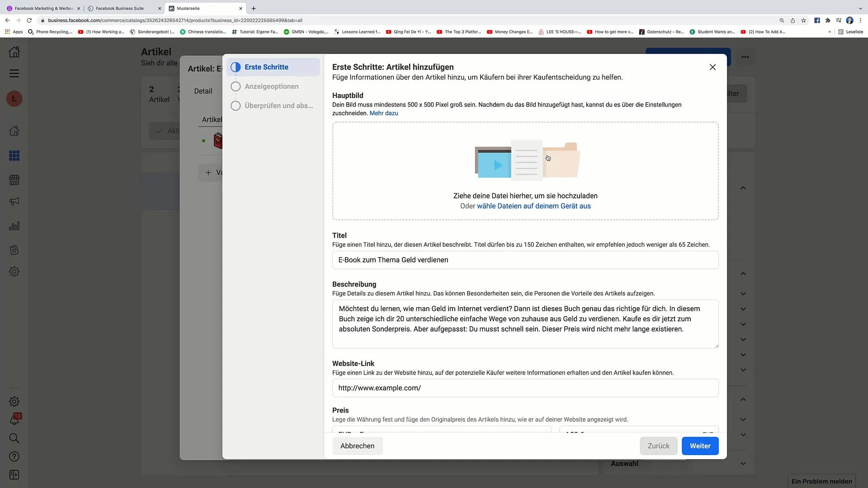Expand the Auswahl section chevron
Image resolution: width=868 pixels, height=488 pixels.
point(743,464)
